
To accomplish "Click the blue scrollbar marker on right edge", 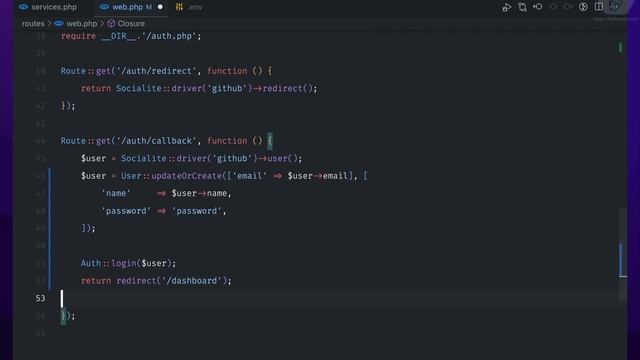I will click(621, 260).
